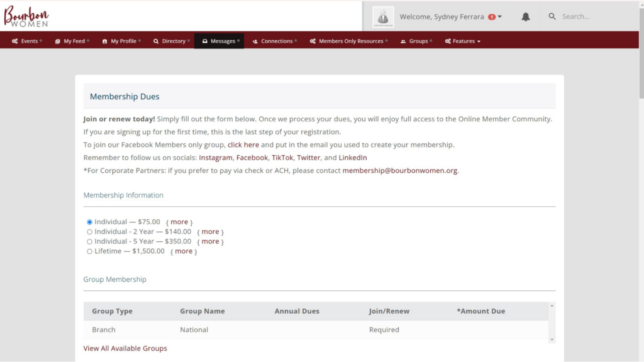Viewport: 644px width, 362px height.
Task: Go to My Feed
Action: pyautogui.click(x=72, y=41)
